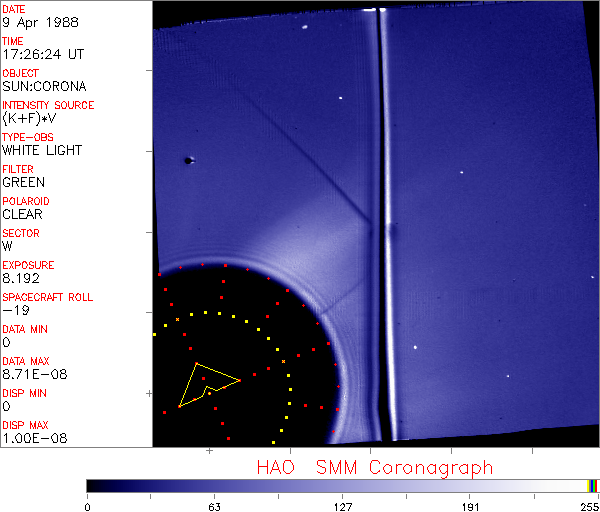Image resolution: width=600 pixels, height=512 pixels.
Task: Click the red SECTOR label
Action: [x=21, y=233]
